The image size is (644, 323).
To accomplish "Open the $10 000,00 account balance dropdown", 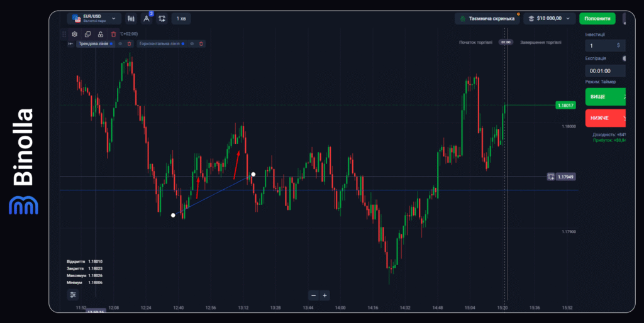I will tap(550, 19).
